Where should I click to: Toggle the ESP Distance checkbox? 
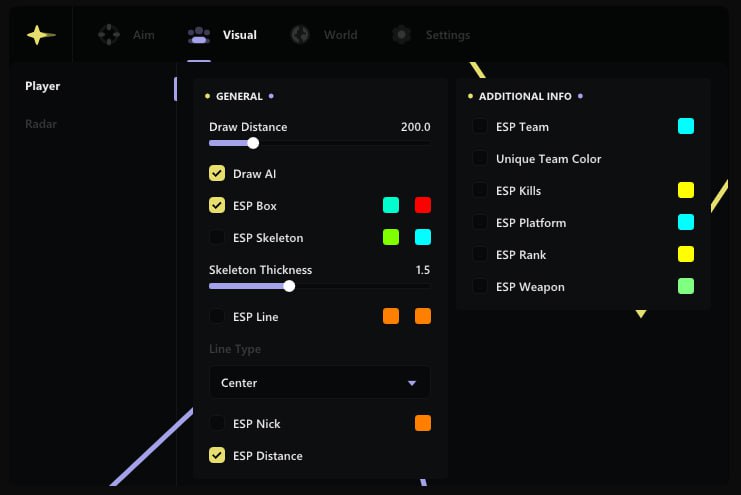click(x=217, y=456)
